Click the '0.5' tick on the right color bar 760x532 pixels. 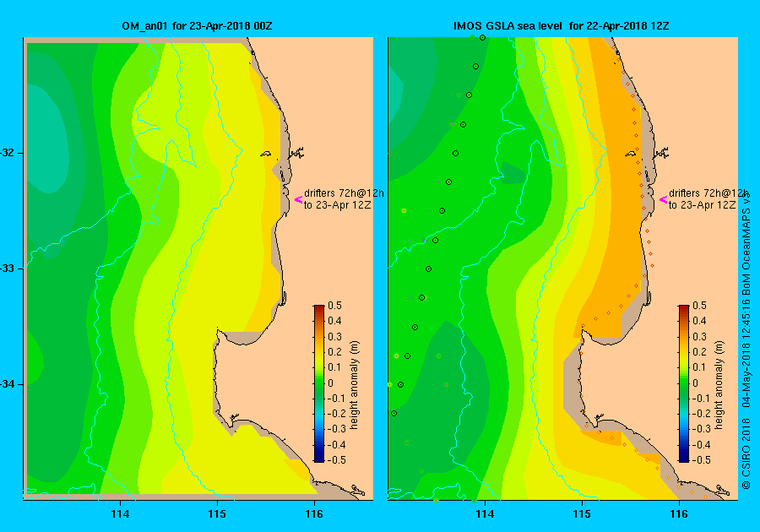[699, 305]
